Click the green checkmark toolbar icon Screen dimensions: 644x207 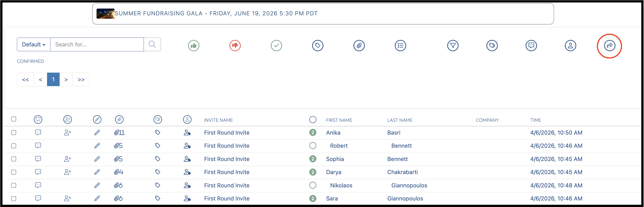coord(276,46)
